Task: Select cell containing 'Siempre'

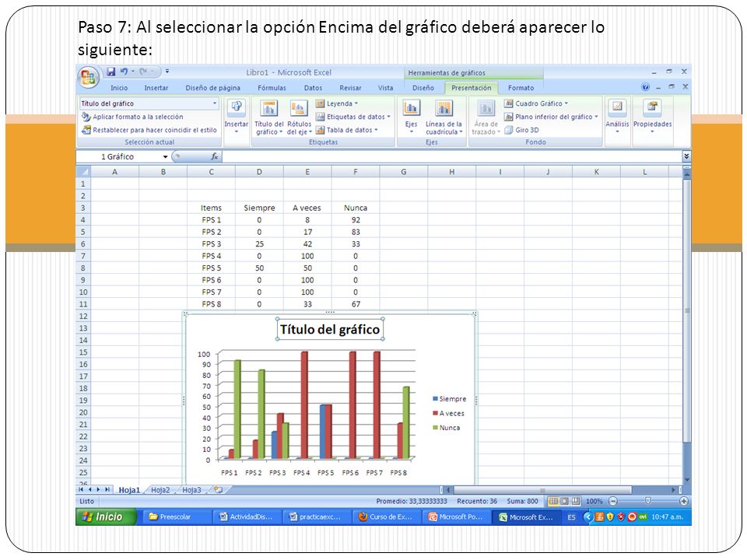Action: tap(259, 208)
